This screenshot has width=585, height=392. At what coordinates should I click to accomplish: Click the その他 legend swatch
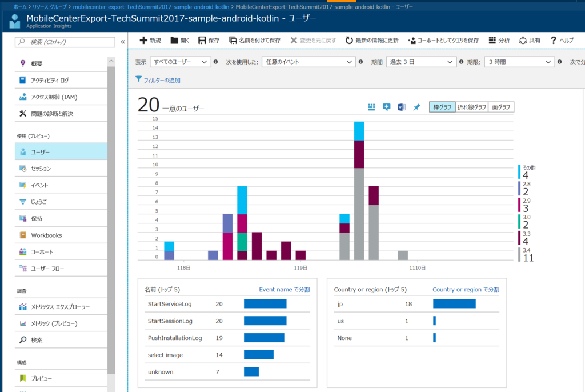(x=519, y=172)
